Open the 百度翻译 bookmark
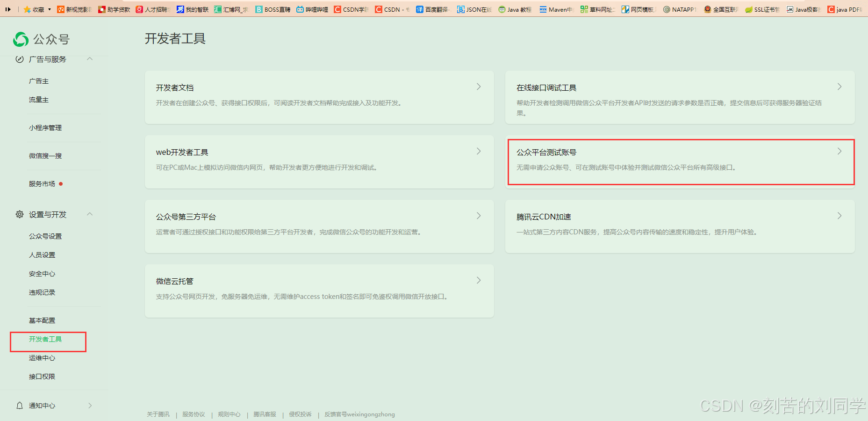The height and width of the screenshot is (421, 868). [432, 9]
